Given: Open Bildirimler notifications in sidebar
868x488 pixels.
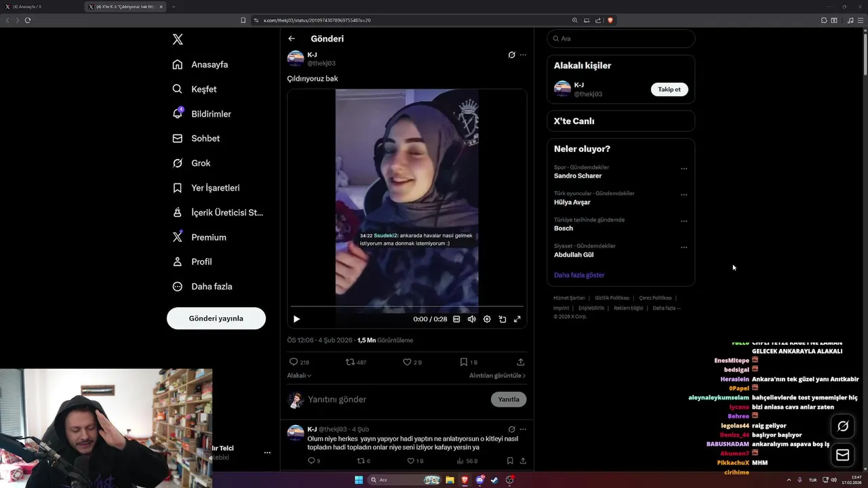Looking at the screenshot, I should [202, 114].
